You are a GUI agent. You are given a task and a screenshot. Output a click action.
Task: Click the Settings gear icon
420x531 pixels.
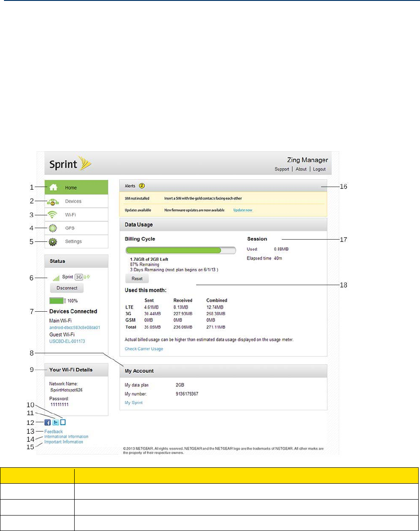53,242
